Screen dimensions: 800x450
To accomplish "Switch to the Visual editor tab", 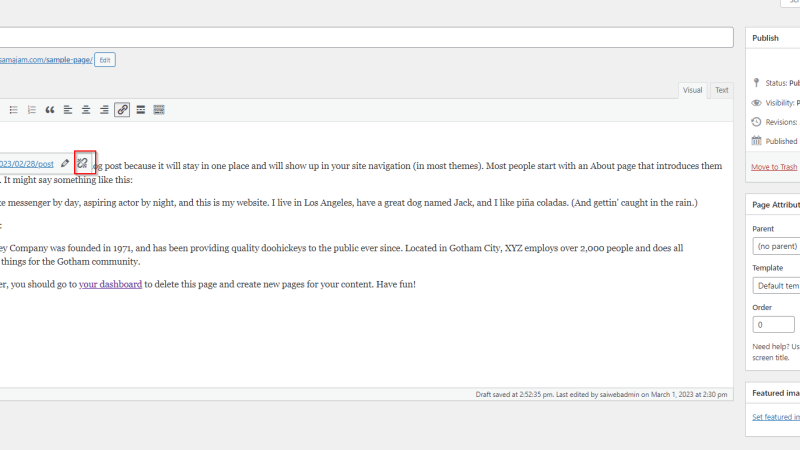I will pos(692,90).
